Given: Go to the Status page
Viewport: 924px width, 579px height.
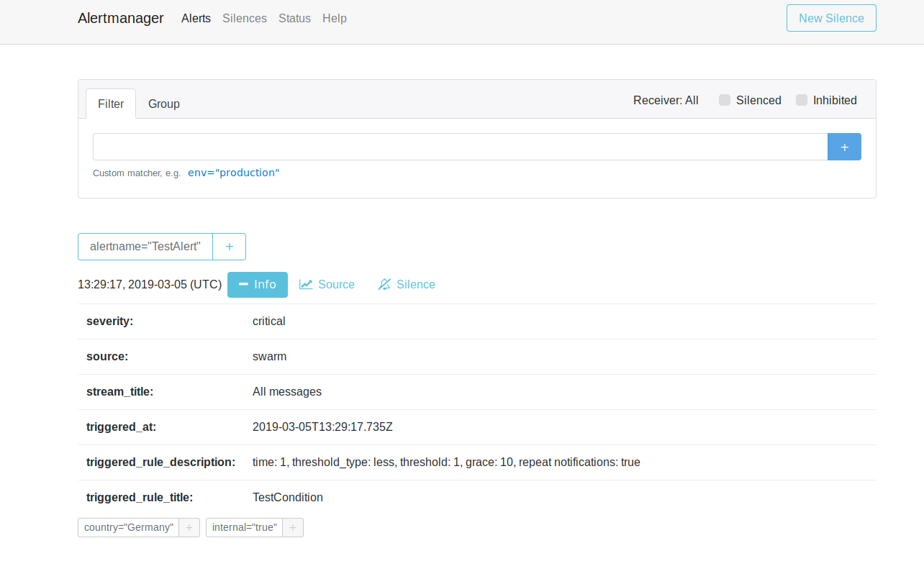Looking at the screenshot, I should pos(294,19).
